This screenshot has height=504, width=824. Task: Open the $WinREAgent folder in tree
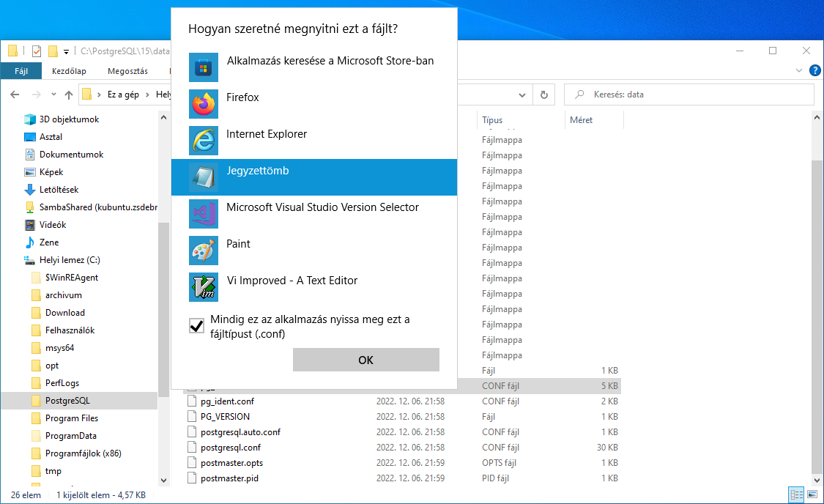(x=72, y=278)
